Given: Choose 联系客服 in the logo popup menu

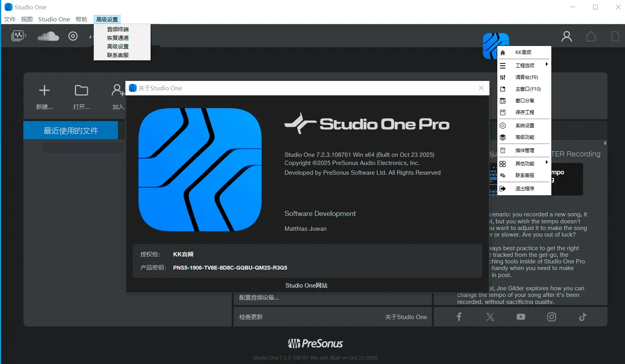Looking at the screenshot, I should point(524,175).
